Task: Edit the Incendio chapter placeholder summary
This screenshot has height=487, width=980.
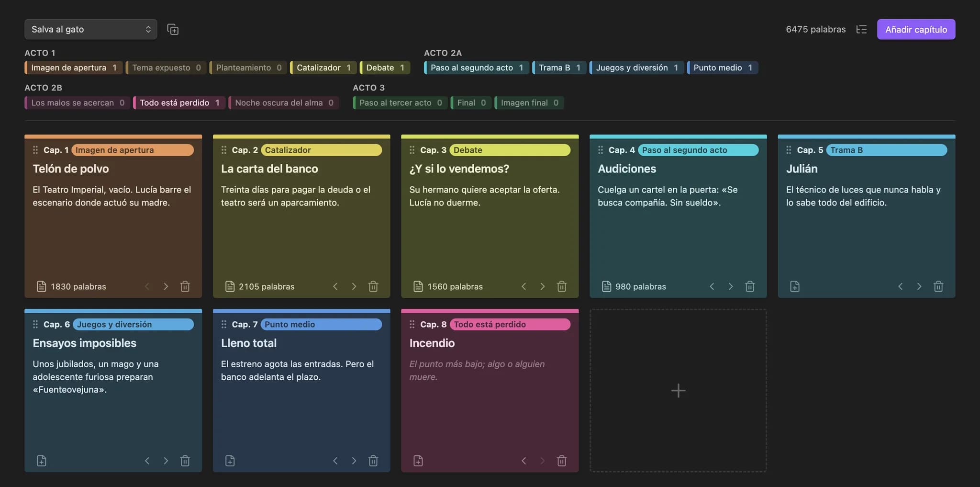Action: 477,370
